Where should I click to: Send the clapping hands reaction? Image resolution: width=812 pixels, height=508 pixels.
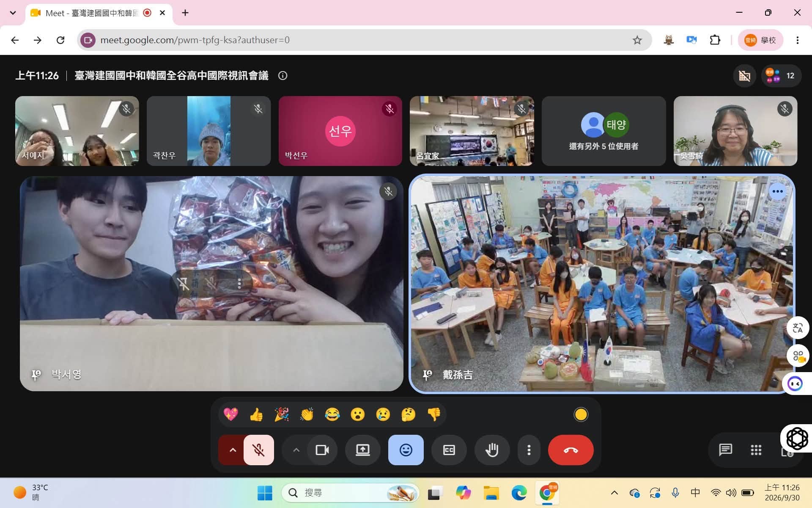307,414
